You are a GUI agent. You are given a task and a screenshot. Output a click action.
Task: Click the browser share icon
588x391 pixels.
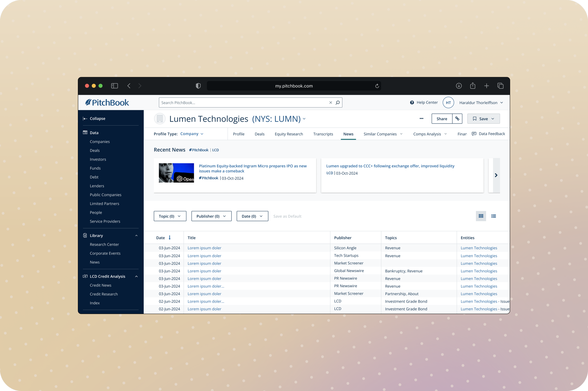pos(473,86)
